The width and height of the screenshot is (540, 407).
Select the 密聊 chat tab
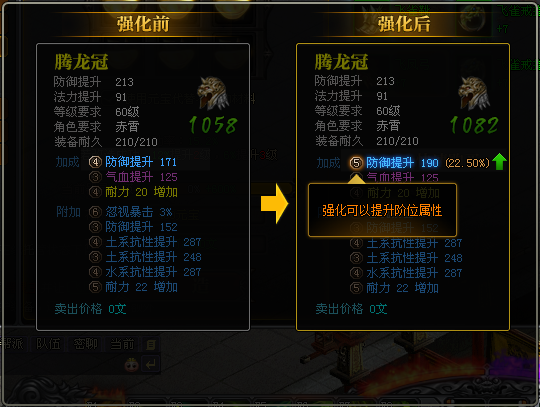click(x=85, y=344)
